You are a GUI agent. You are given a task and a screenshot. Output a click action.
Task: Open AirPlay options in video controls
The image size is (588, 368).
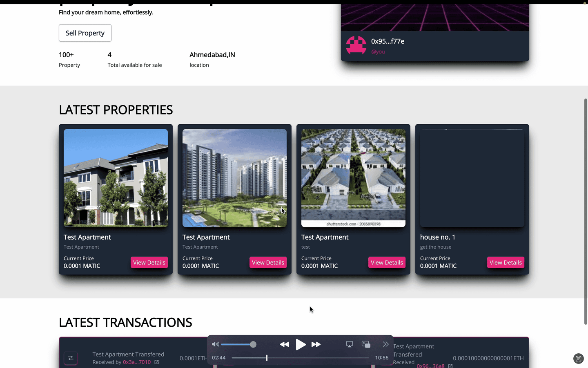pos(350,344)
